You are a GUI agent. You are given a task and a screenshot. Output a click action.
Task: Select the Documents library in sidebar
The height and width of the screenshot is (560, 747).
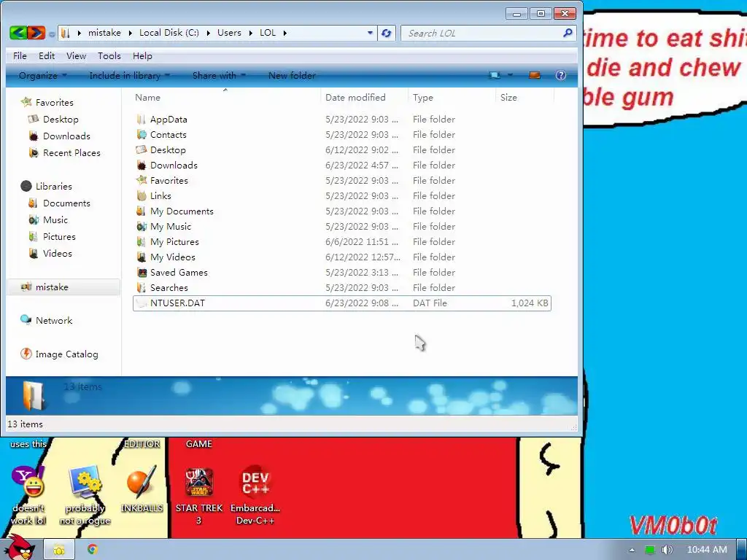[x=59, y=203]
